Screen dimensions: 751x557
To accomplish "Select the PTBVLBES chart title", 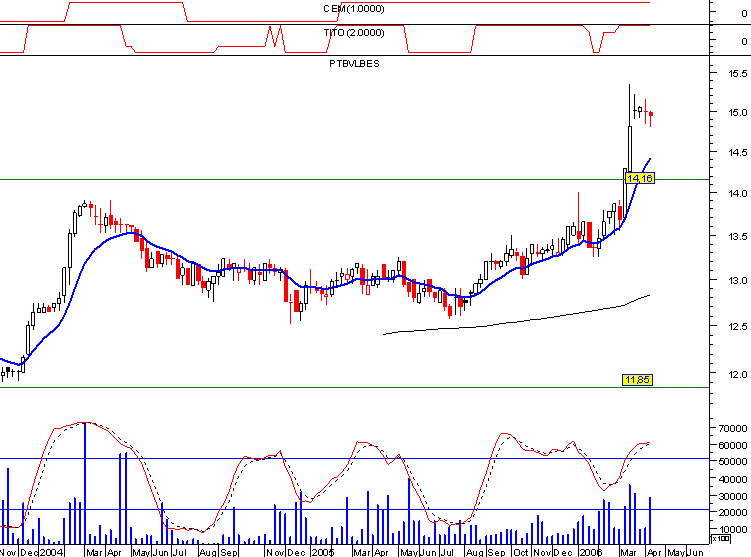I will (354, 63).
